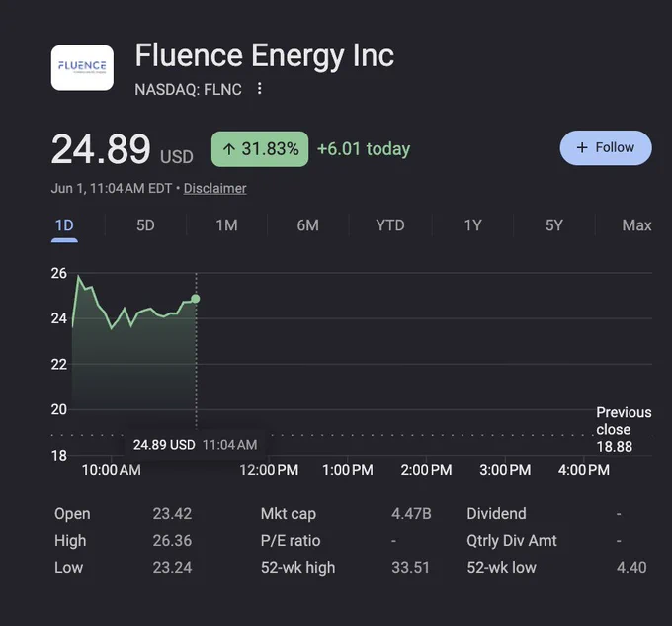Click the 18 y-axis price label
The width and height of the screenshot is (672, 626).
[59, 455]
